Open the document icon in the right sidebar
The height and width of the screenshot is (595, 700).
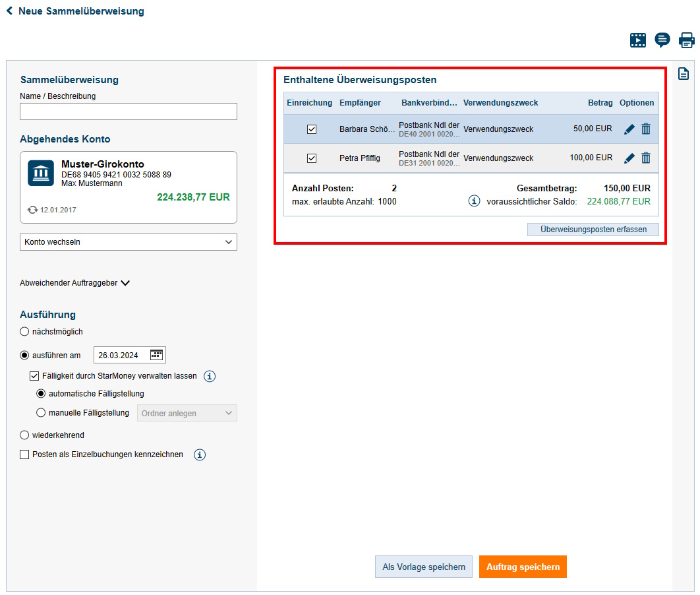coord(684,74)
